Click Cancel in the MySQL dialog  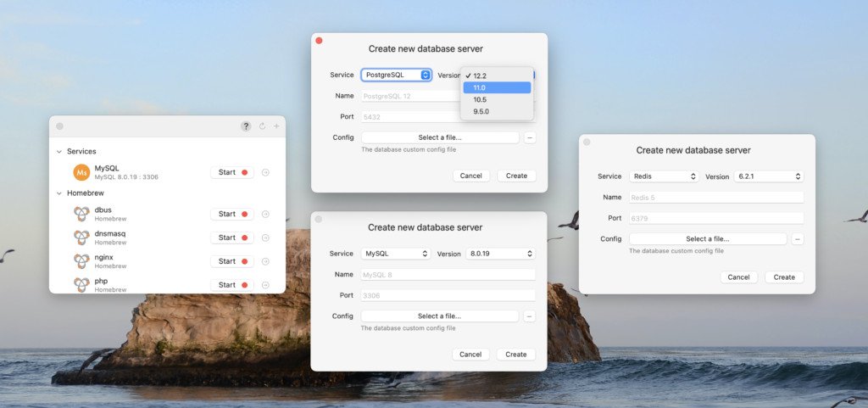pos(470,355)
